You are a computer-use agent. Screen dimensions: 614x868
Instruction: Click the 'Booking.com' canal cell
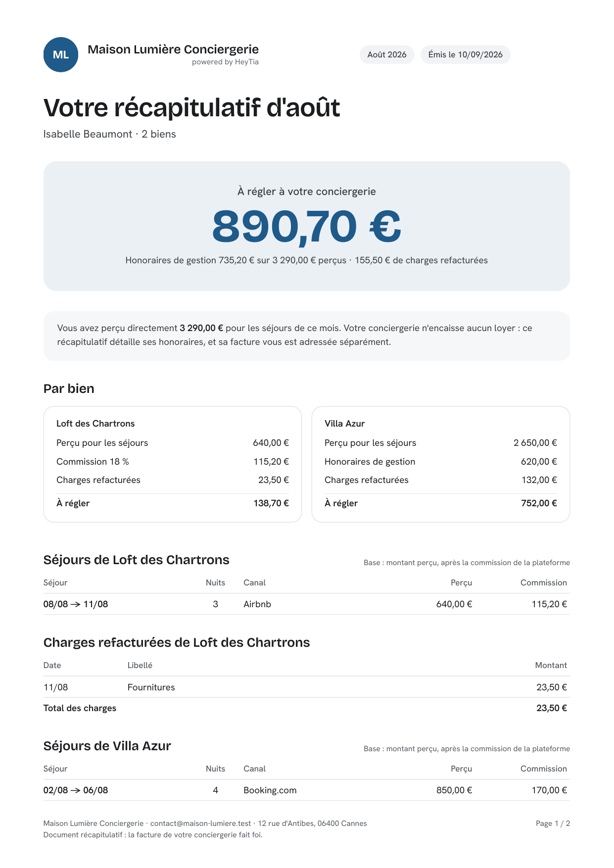(270, 790)
